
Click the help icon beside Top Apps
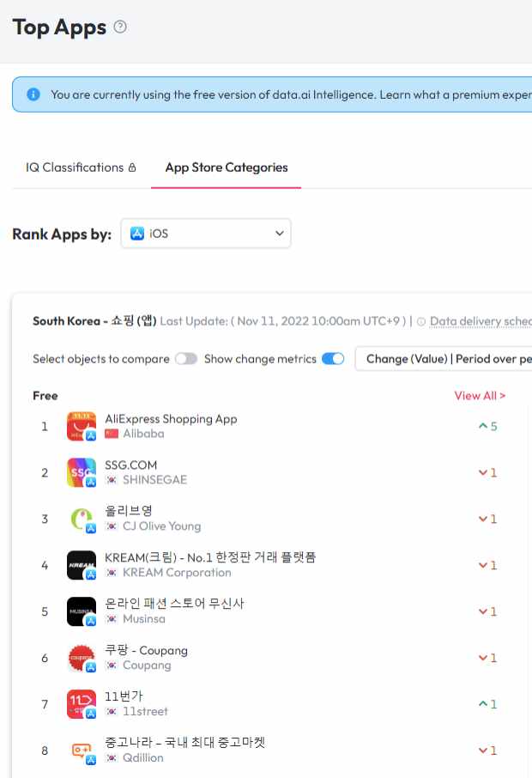pyautogui.click(x=120, y=27)
